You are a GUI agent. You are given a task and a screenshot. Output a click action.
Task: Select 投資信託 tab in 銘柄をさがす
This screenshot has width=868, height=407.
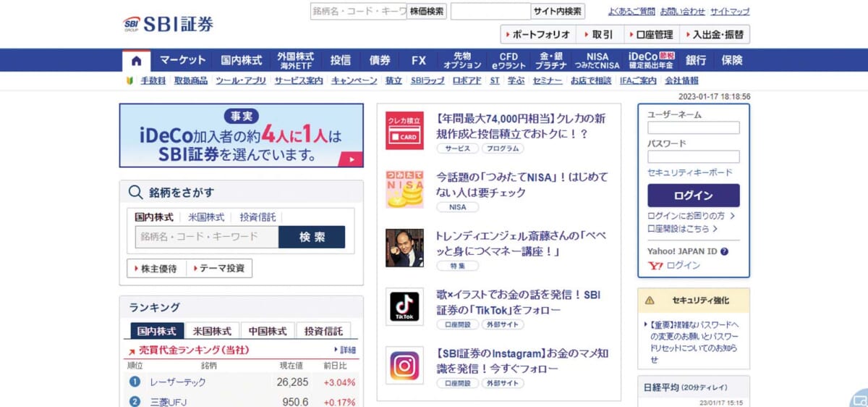258,217
